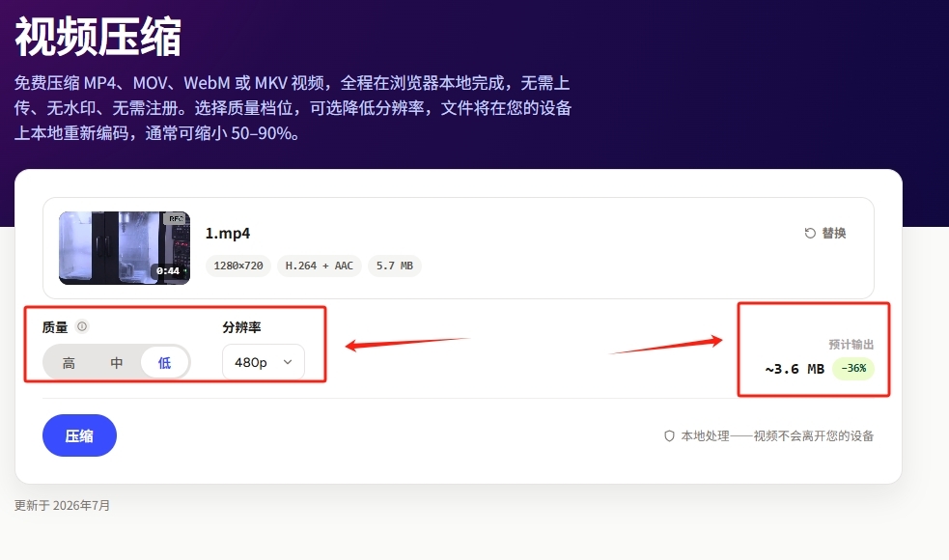The width and height of the screenshot is (949, 560).
Task: Click the 1.mp4 video thumbnail
Action: point(125,247)
